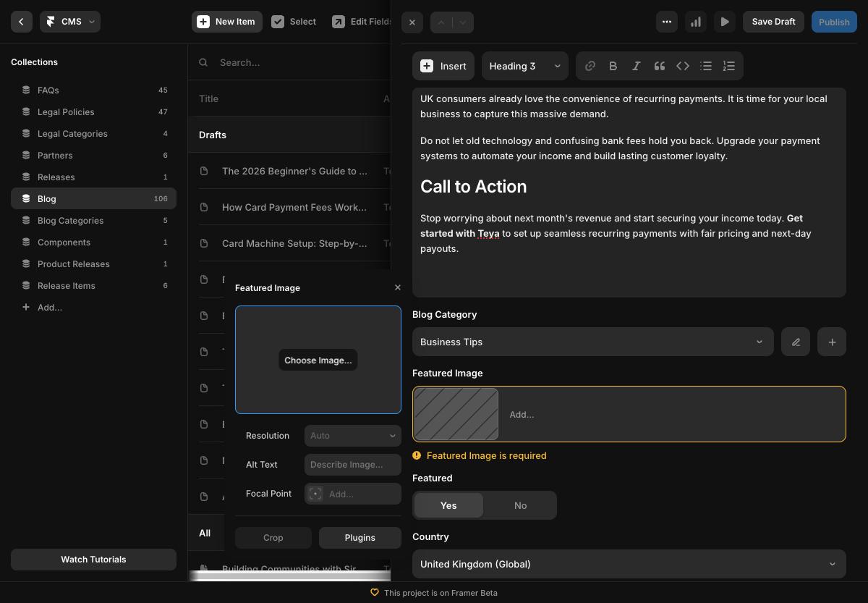
Task: Open the Country dropdown
Action: [x=629, y=564]
